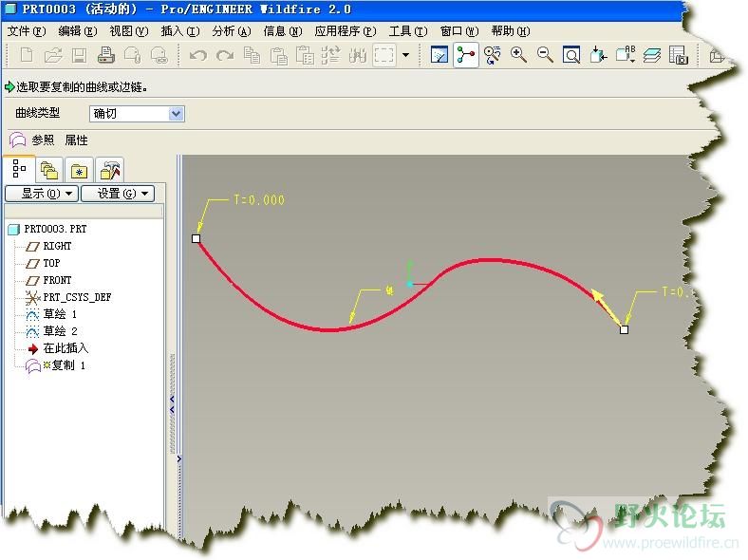Viewport: 748px width, 560px height.
Task: Click the View Manager icon
Action: click(x=678, y=55)
